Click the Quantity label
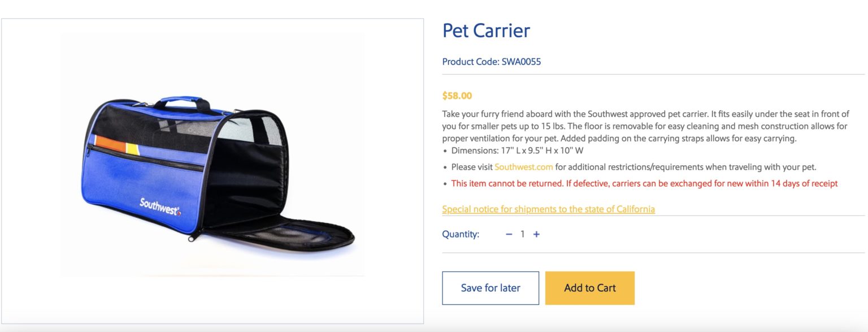Screen dimensions: 868x332 click(x=461, y=234)
